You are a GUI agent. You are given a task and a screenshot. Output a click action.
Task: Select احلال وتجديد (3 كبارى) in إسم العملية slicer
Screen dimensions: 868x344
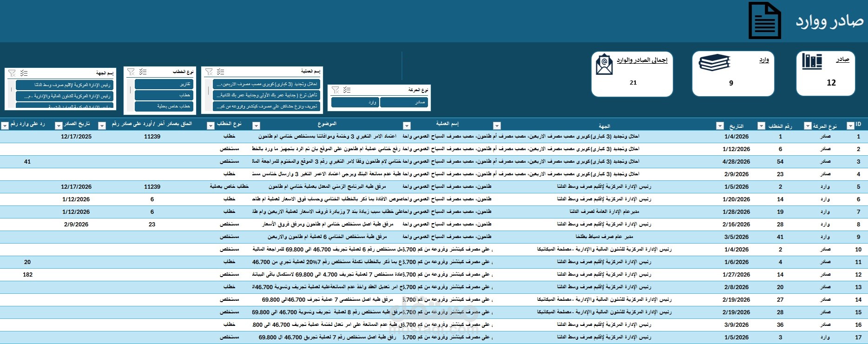[x=266, y=84]
